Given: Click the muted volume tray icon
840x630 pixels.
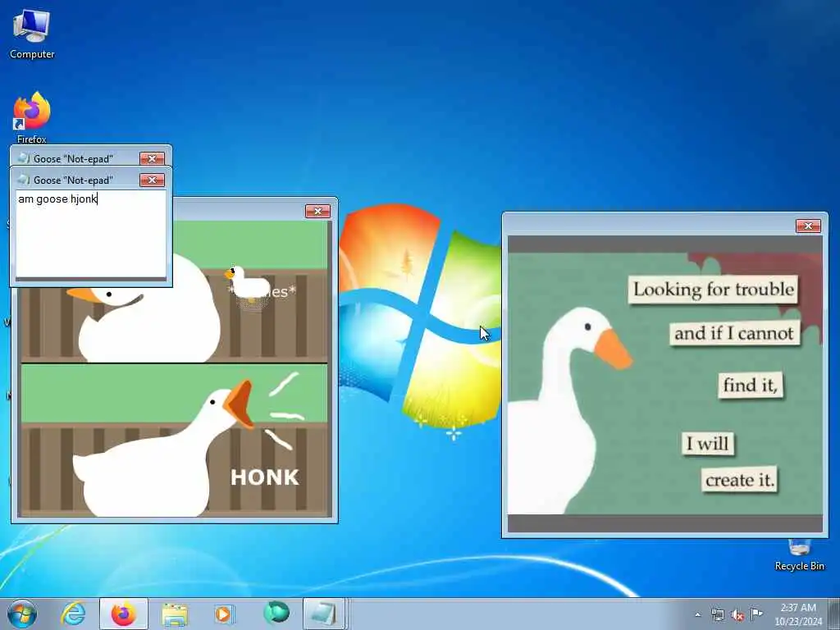Looking at the screenshot, I should coord(737,614).
